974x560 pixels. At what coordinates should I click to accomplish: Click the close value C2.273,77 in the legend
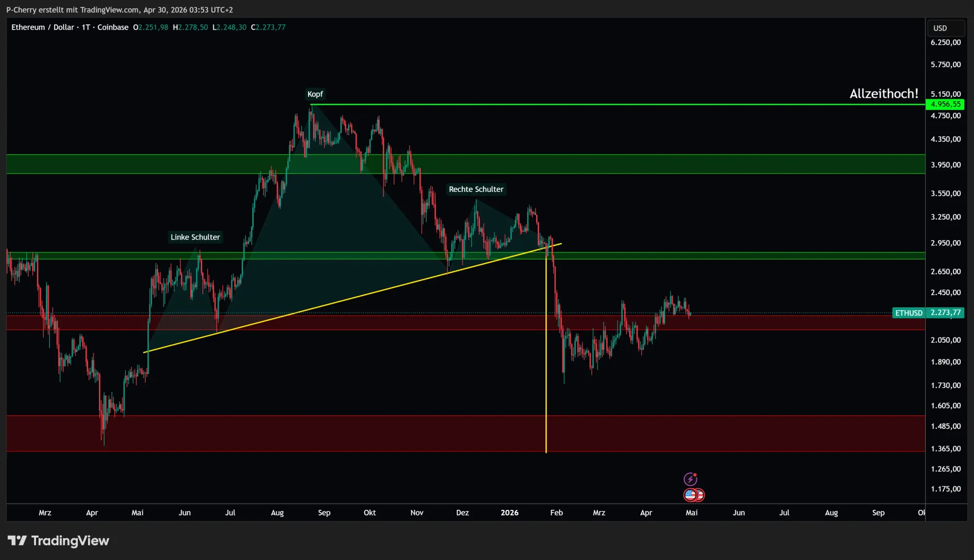tap(269, 27)
